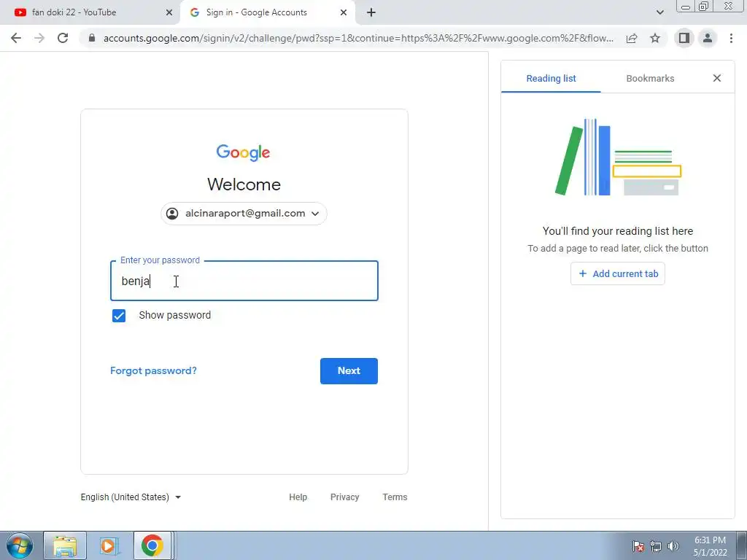Viewport: 747px width, 560px height.
Task: Click inside the Enter your password field
Action: (x=244, y=281)
